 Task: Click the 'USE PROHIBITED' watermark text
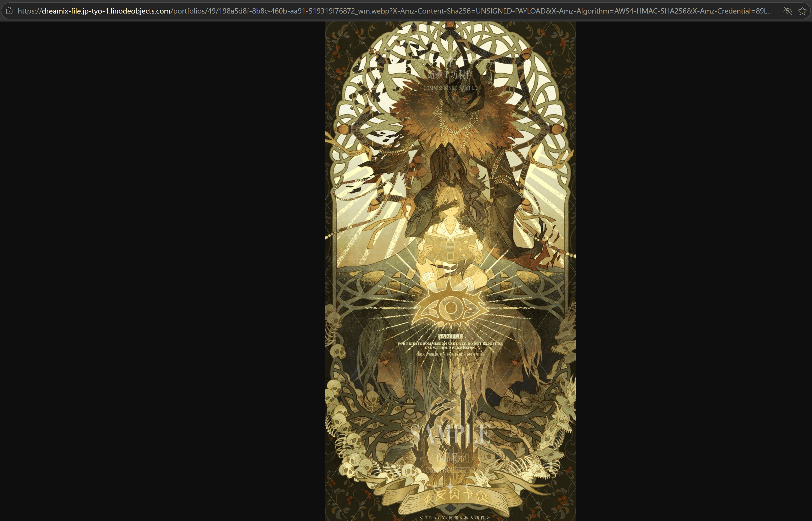click(x=450, y=470)
